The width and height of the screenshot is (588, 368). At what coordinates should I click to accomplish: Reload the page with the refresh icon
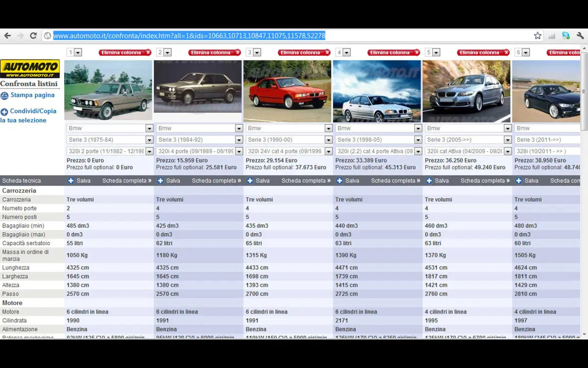(33, 36)
